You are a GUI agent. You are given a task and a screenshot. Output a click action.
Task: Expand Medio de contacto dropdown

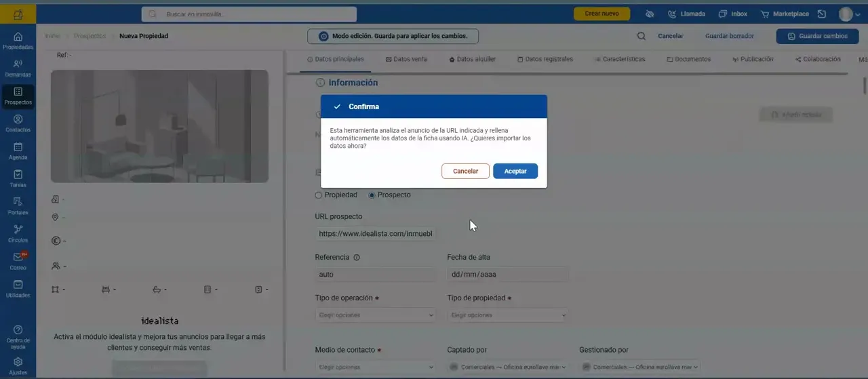click(376, 367)
